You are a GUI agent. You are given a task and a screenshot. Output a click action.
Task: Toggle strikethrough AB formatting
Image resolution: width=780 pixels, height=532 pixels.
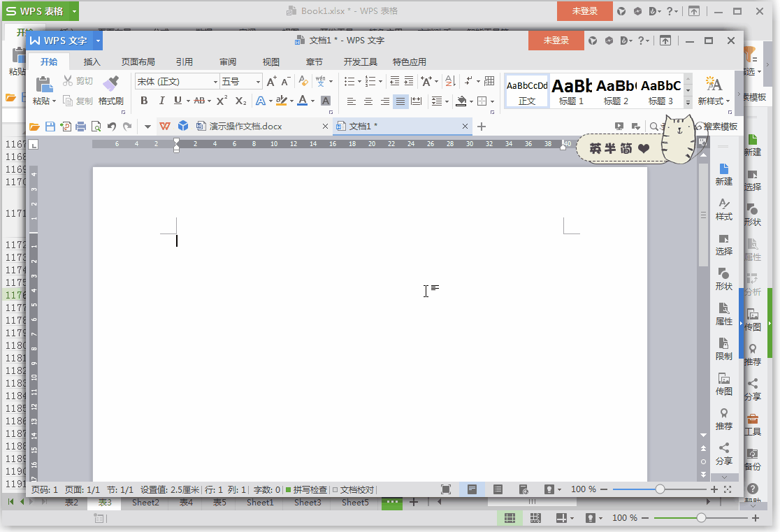coord(199,101)
